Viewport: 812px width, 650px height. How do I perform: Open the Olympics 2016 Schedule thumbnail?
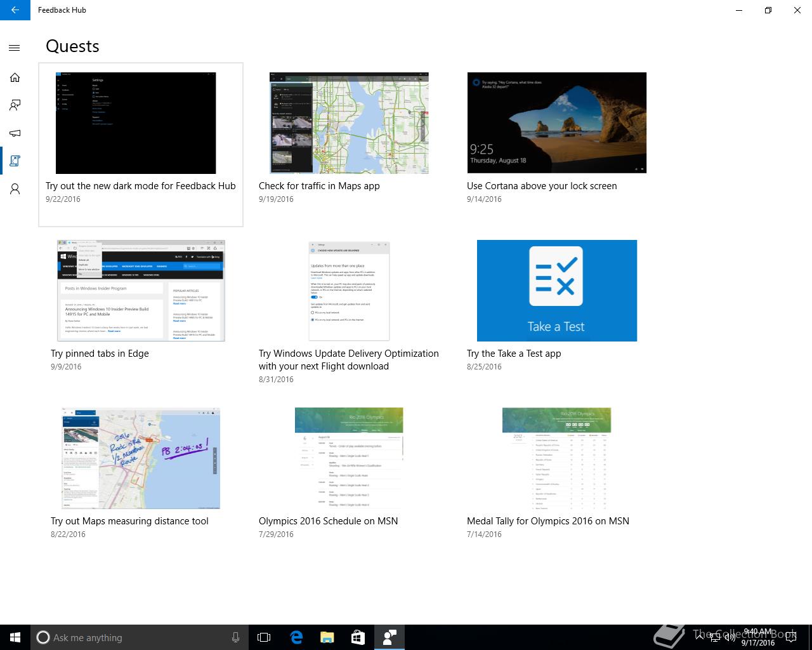point(349,458)
